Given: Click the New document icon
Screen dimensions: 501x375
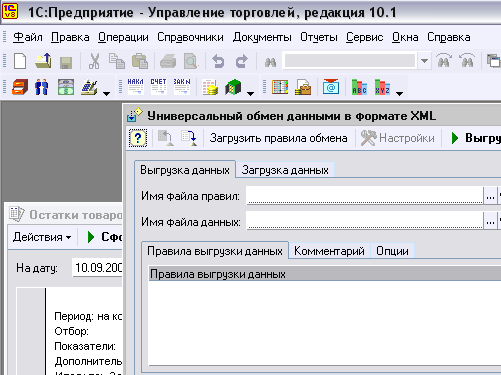Looking at the screenshot, I should click(20, 61).
